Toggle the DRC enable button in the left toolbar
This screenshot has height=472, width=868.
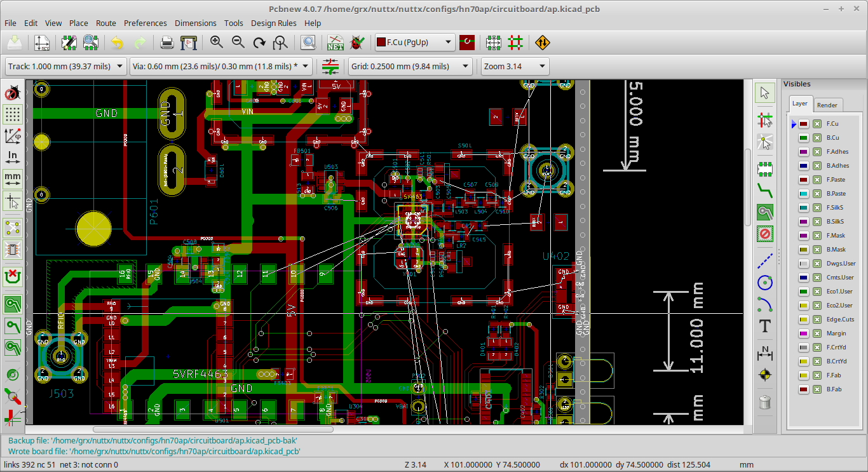(x=12, y=93)
